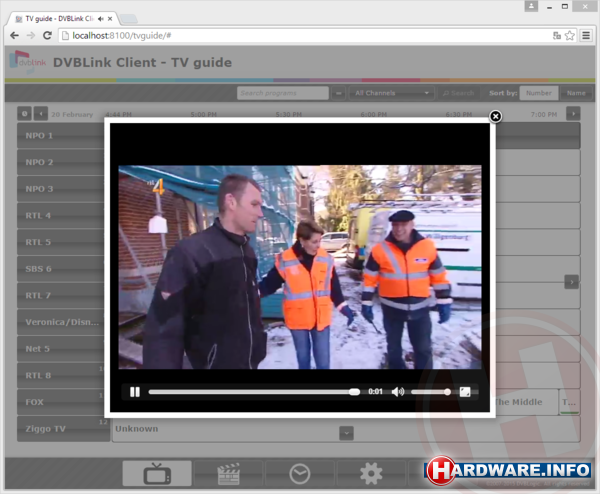The width and height of the screenshot is (600, 494).
Task: Select the TV guide - DVBLink browser tab
Action: pos(59,18)
